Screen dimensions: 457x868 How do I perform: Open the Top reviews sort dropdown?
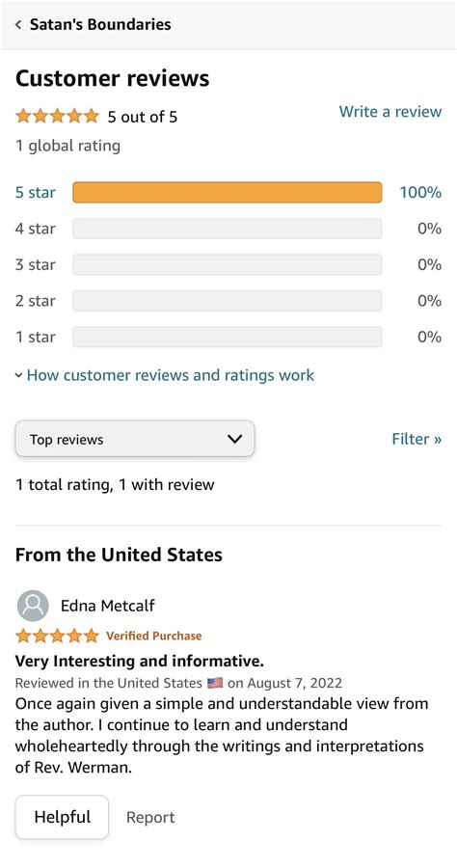[135, 439]
